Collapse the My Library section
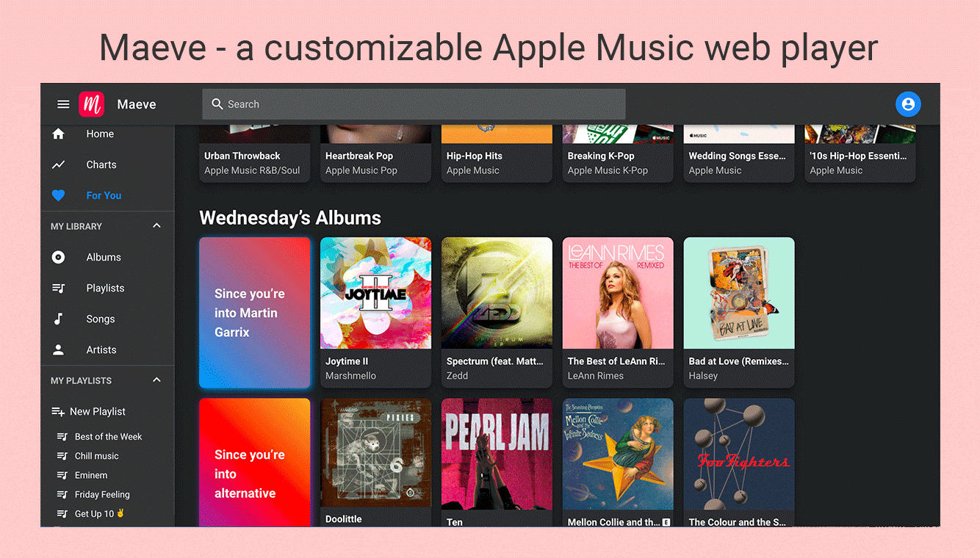This screenshot has width=980, height=558. click(x=156, y=225)
